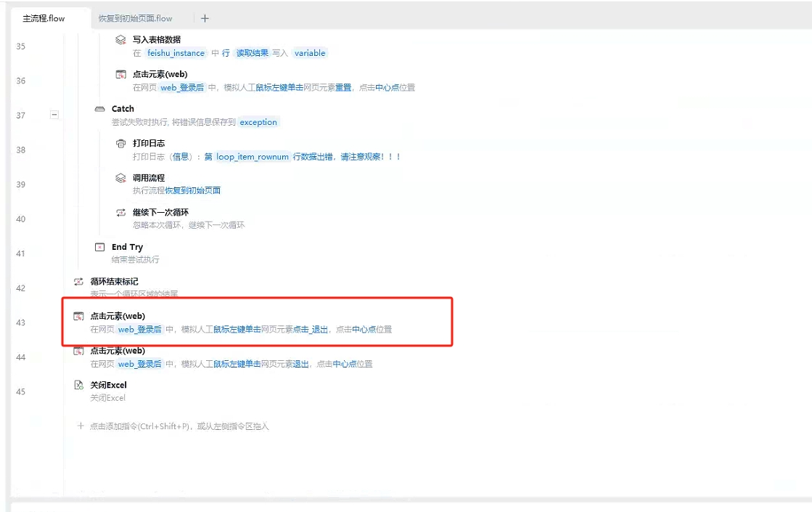
Task: Click the 继续下一次循环 loop icon
Action: tap(120, 213)
